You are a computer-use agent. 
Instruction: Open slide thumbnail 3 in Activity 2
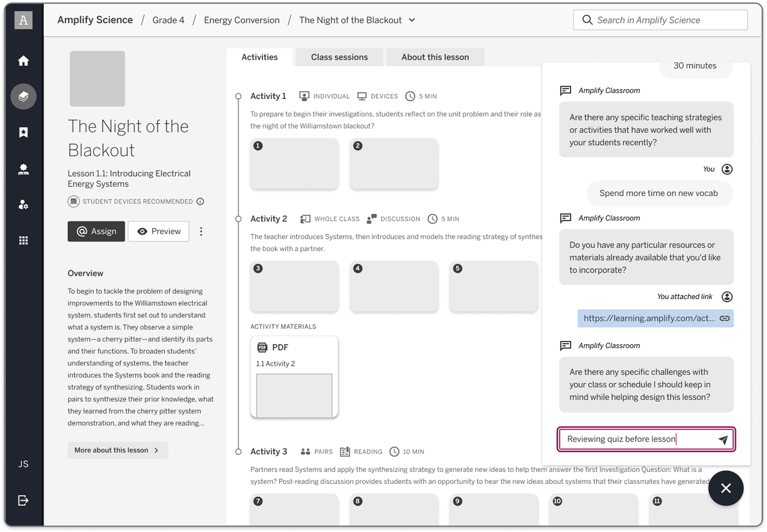tap(295, 287)
